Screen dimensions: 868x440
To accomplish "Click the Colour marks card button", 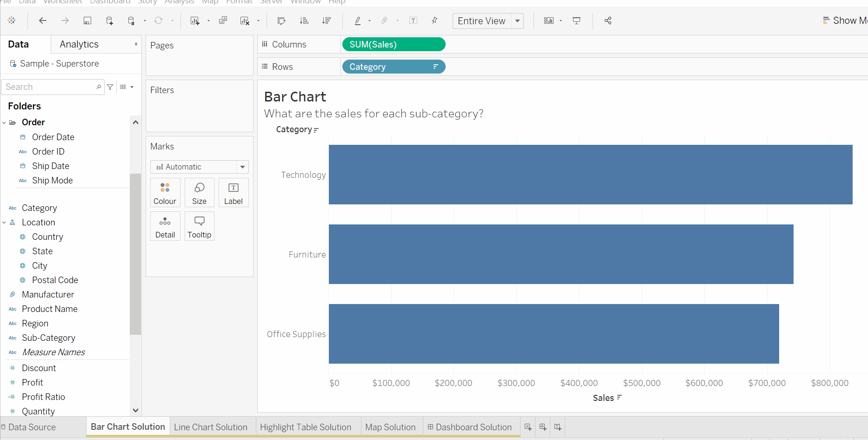I will point(165,192).
